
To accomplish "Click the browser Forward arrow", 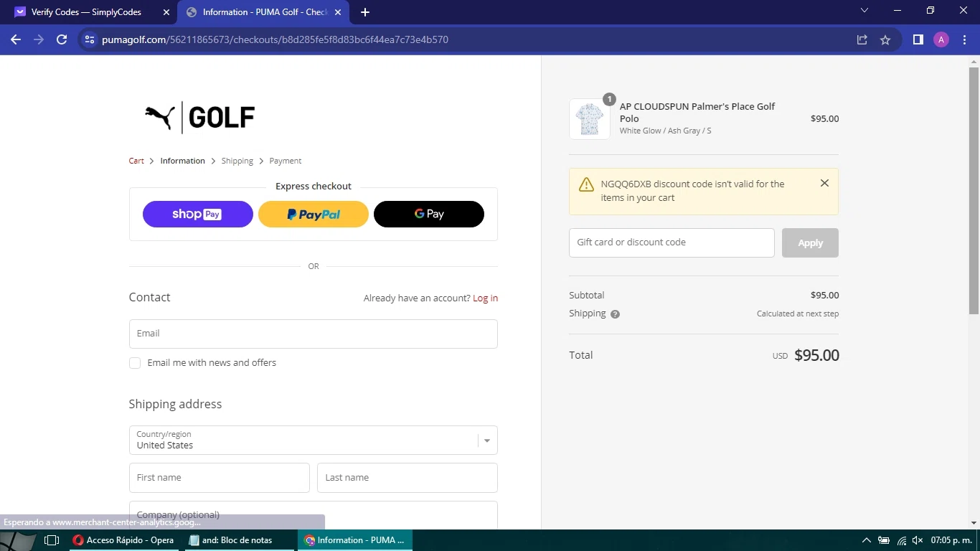I will pyautogui.click(x=39, y=40).
